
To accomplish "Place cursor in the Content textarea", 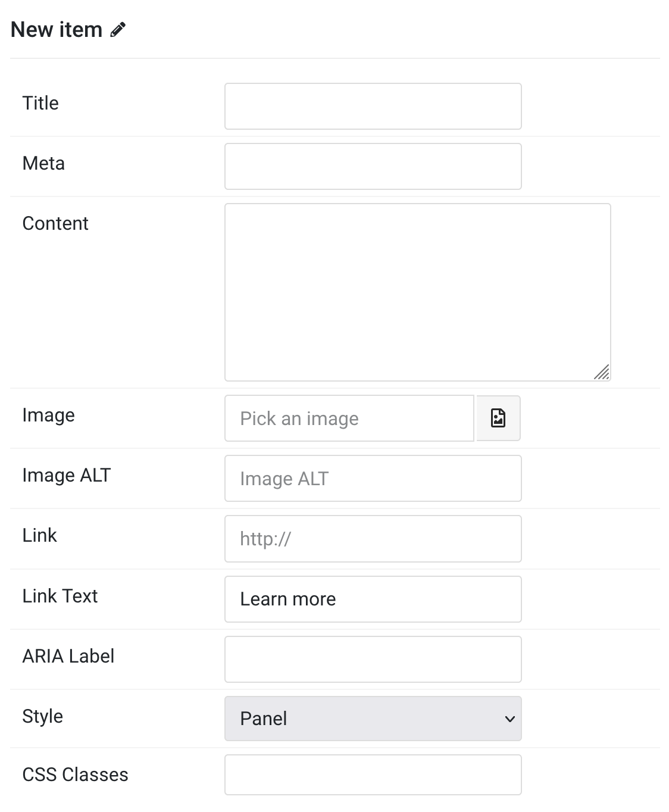I will (x=418, y=292).
